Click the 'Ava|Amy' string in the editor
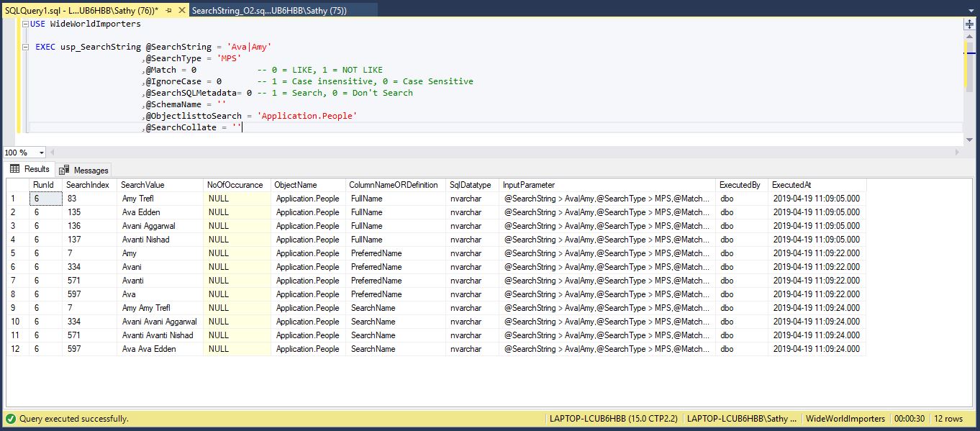Viewport: 980px width, 431px height. (x=249, y=47)
